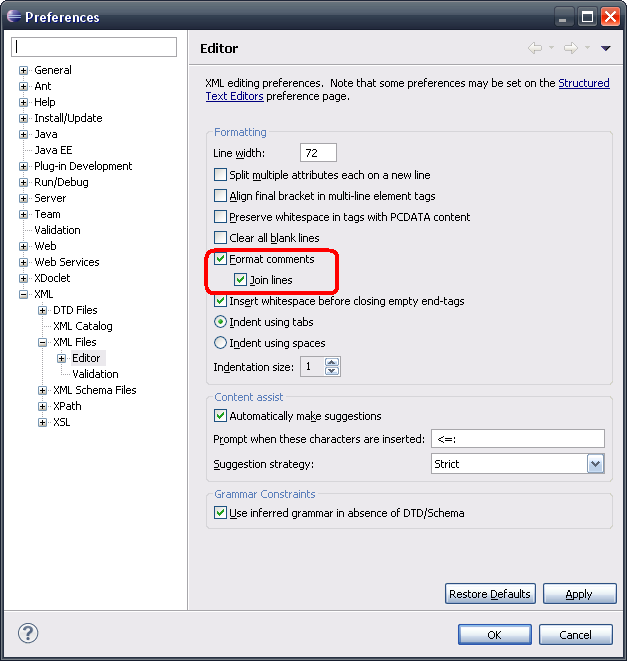Expand the Server node
The width and height of the screenshot is (627, 661).
pyautogui.click(x=24, y=199)
